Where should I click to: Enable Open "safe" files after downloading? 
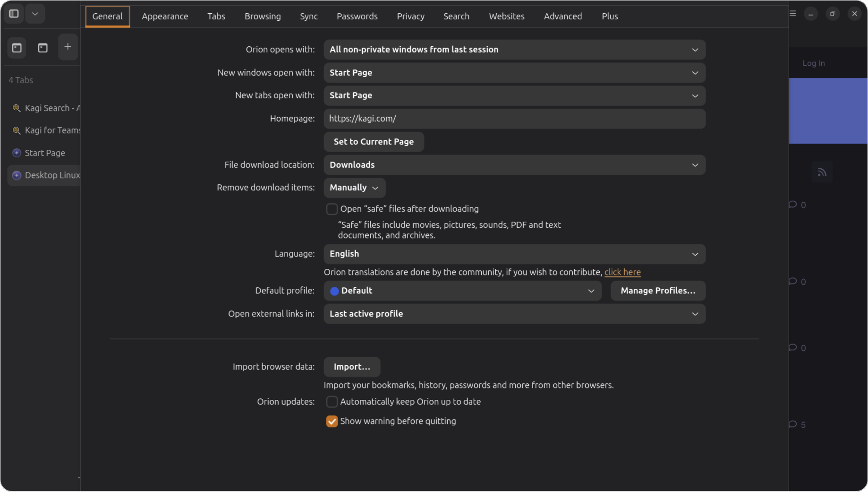[332, 209]
